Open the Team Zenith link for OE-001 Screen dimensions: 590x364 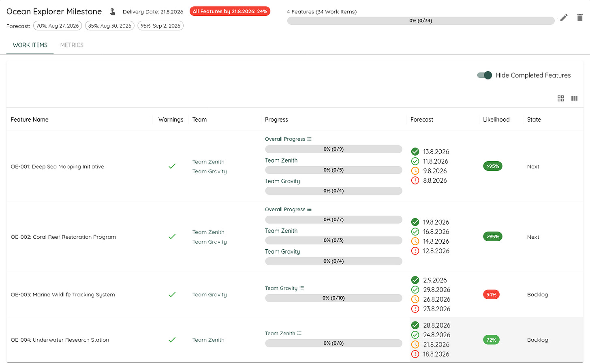pyautogui.click(x=208, y=162)
